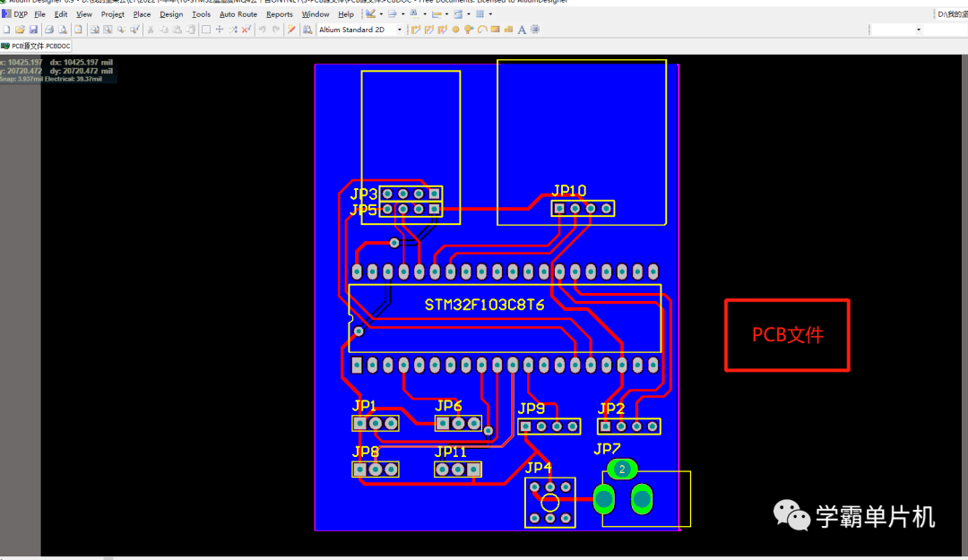Click the JP11 designator text
Viewport: 968px width, 560px height.
(451, 452)
